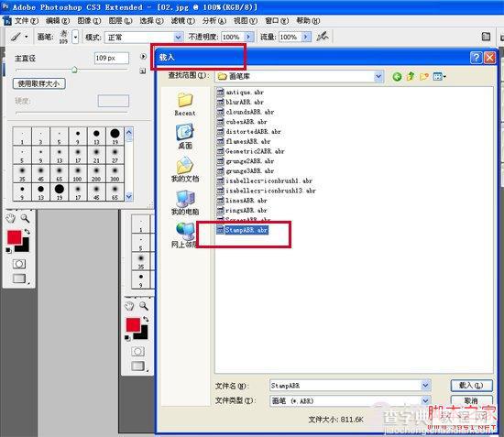
Task: Select blurABR.abr file
Action: tap(240, 103)
